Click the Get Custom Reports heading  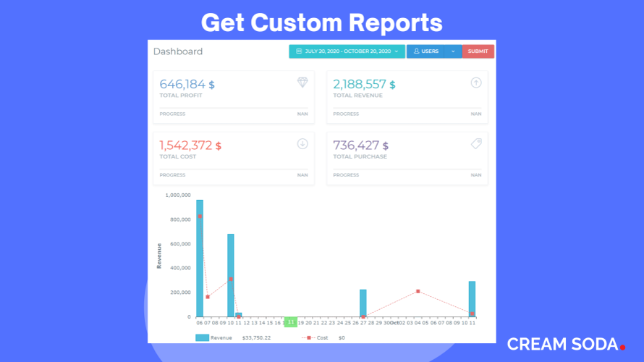coord(321,22)
